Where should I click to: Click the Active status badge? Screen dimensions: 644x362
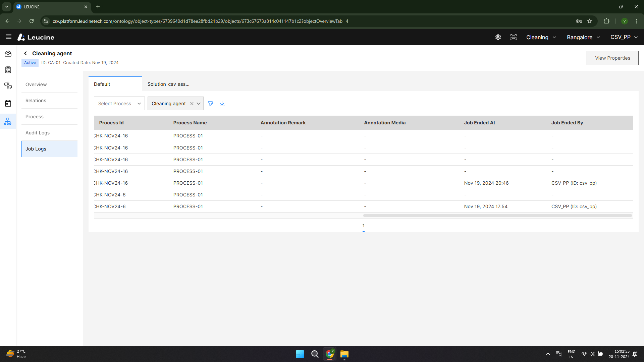point(30,63)
